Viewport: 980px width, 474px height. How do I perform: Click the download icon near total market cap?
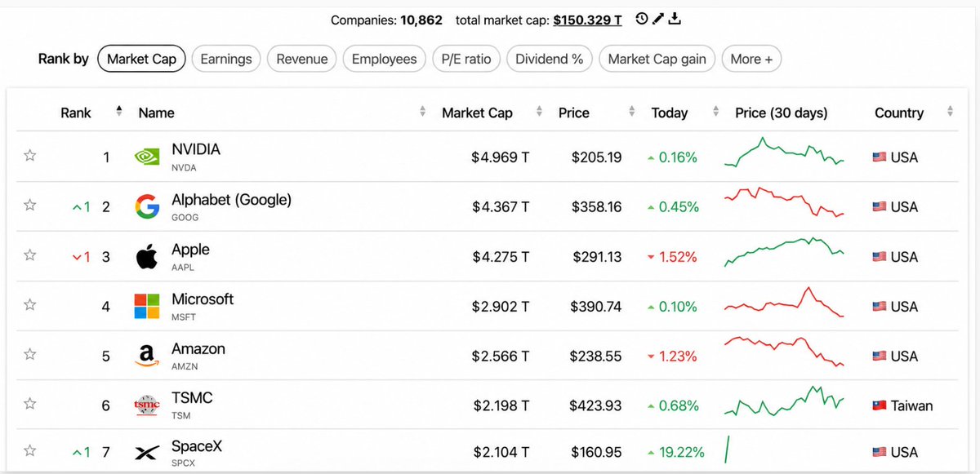tap(675, 19)
